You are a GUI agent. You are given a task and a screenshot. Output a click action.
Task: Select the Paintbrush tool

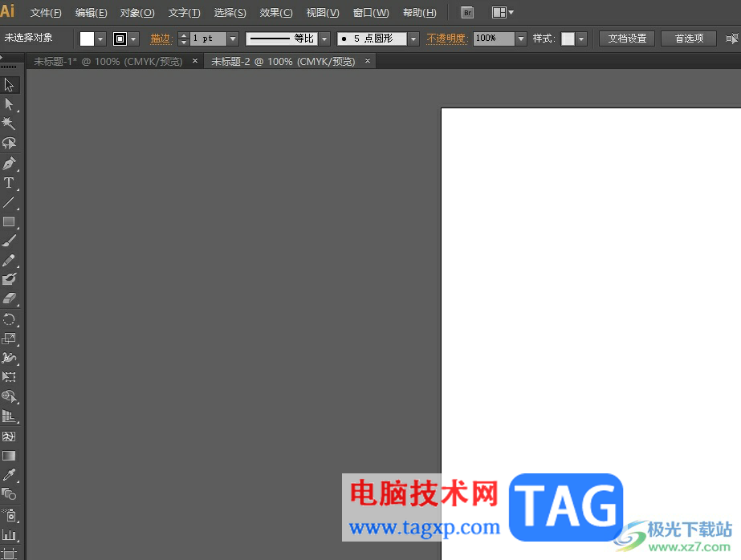(9, 241)
